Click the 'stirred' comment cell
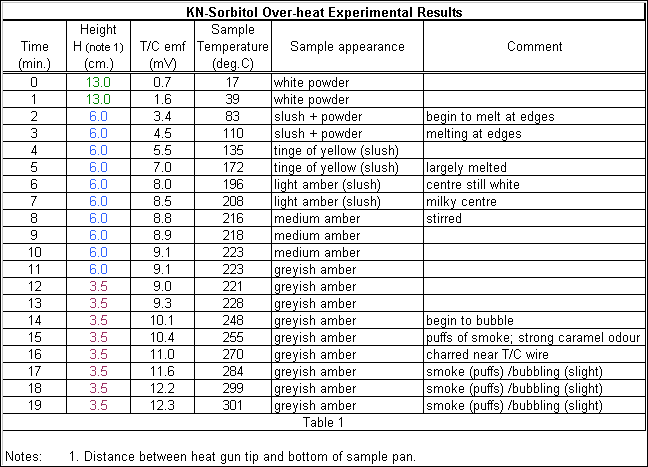This screenshot has height=467, width=648. click(x=444, y=218)
